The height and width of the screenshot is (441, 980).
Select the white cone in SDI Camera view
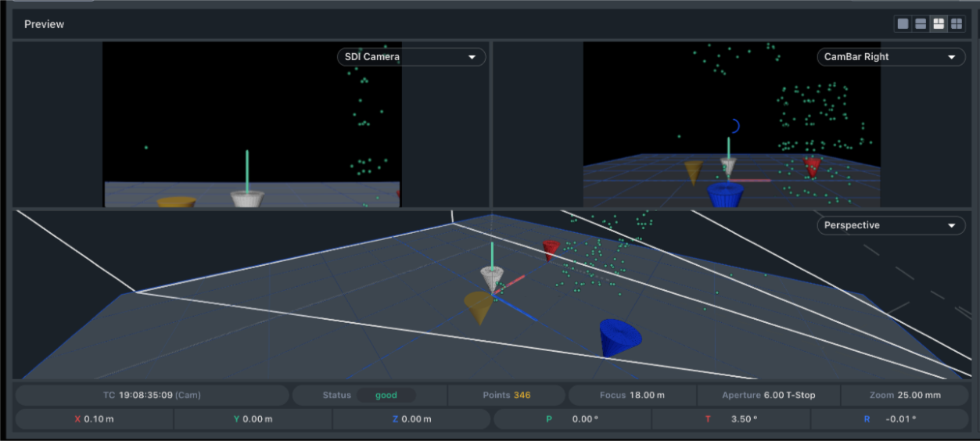(247, 199)
